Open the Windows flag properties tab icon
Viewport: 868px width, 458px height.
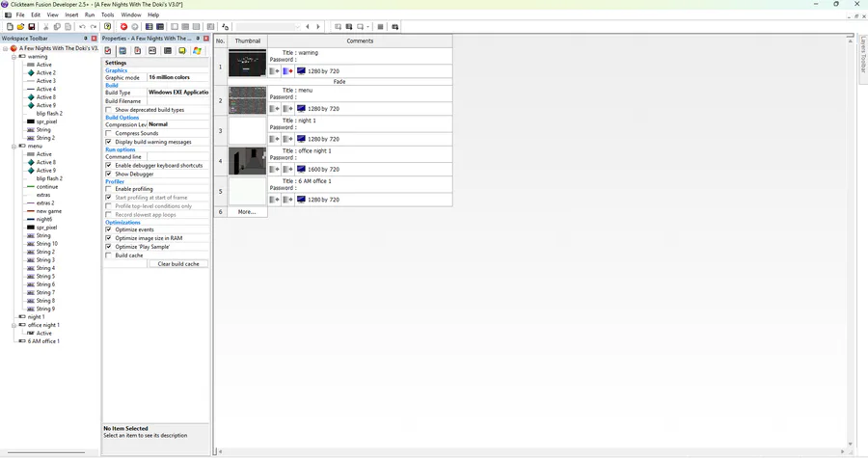197,51
